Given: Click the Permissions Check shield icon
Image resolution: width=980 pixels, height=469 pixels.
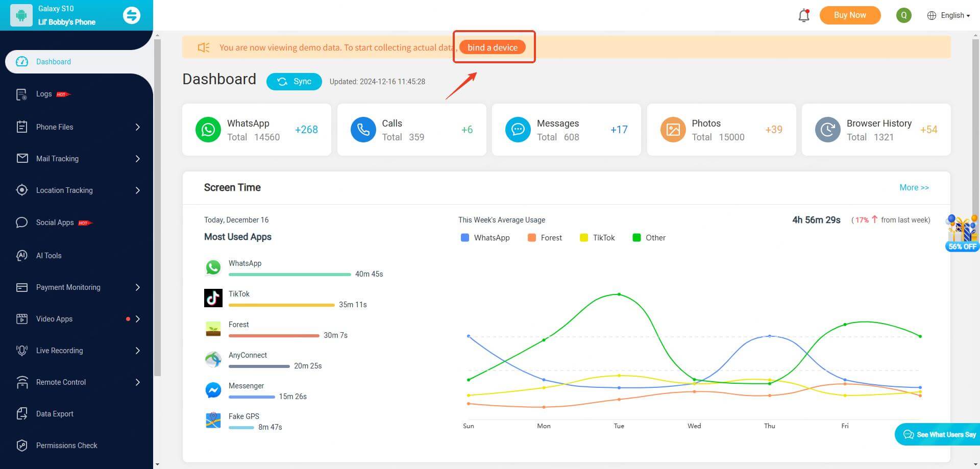Looking at the screenshot, I should coord(22,446).
